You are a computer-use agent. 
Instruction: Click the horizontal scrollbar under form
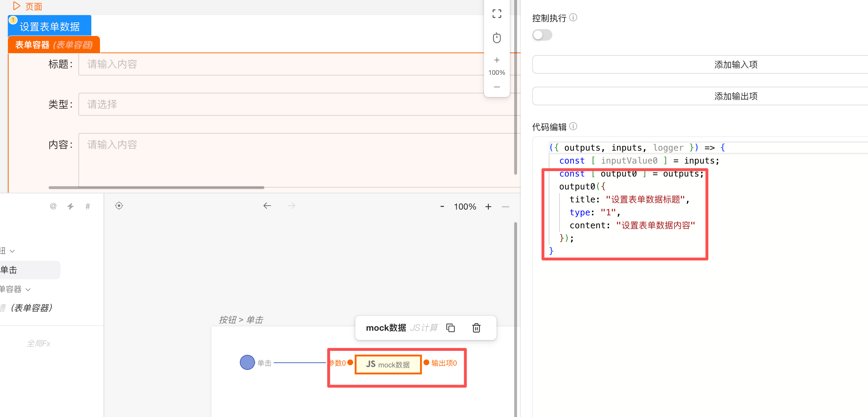pos(156,187)
